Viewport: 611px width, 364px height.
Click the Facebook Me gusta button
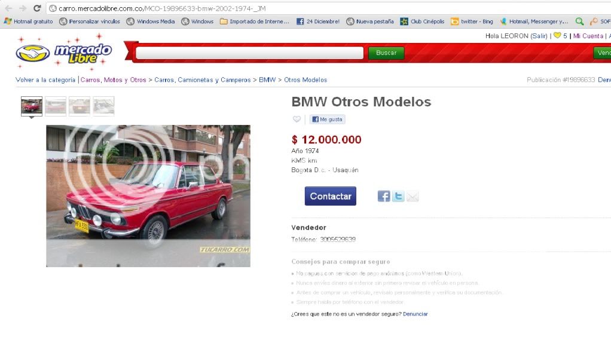click(328, 120)
